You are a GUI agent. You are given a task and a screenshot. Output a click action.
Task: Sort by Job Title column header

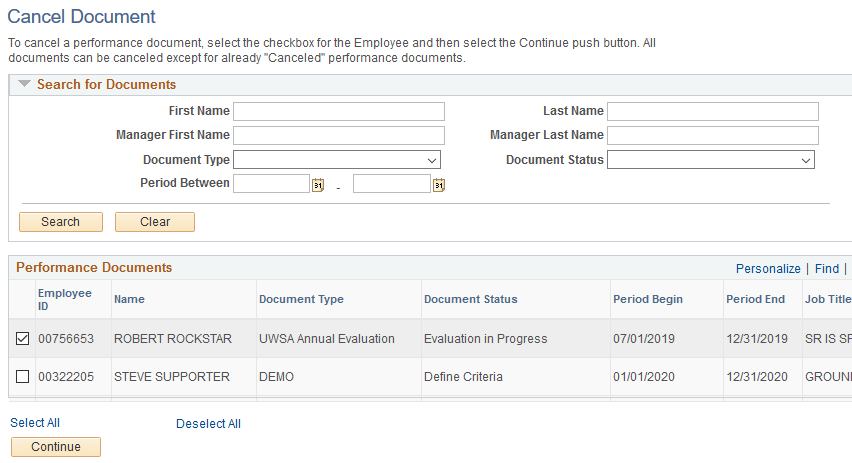[x=828, y=299]
